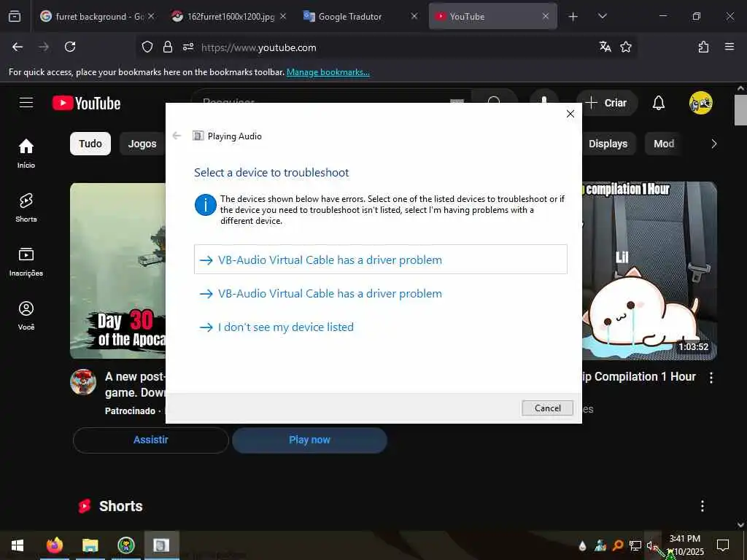The width and height of the screenshot is (747, 560).
Task: Expand the list all tabs dropdown
Action: pos(602,16)
